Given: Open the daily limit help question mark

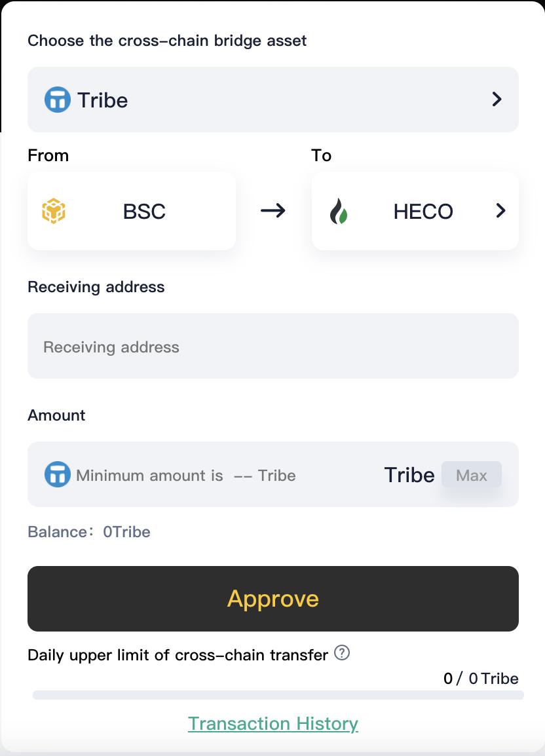Looking at the screenshot, I should pyautogui.click(x=342, y=653).
